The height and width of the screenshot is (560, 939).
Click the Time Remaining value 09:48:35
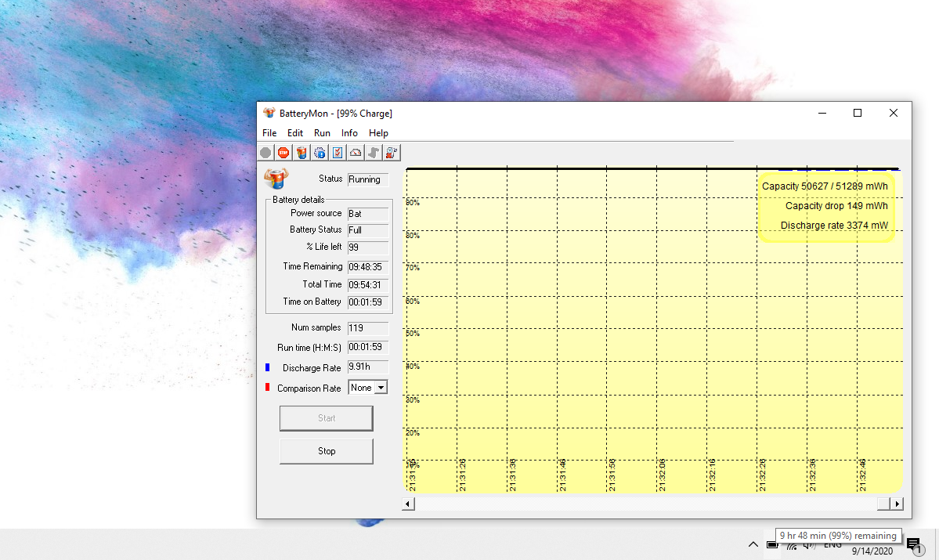368,267
